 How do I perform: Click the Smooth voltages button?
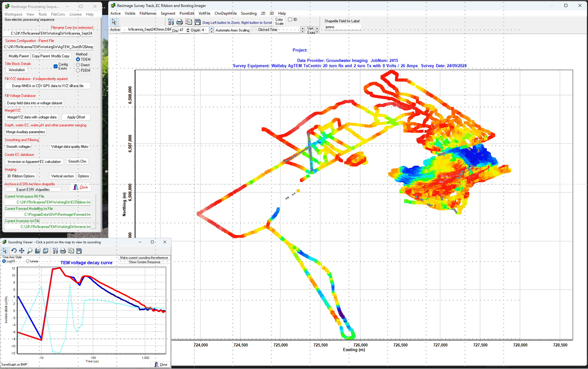pos(19,147)
